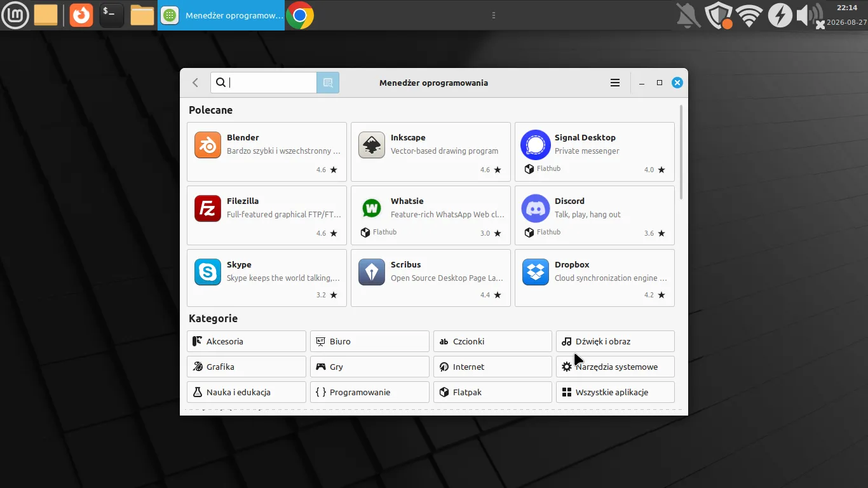Viewport: 868px width, 488px height.
Task: Click the Kategorie heading
Action: tap(213, 318)
